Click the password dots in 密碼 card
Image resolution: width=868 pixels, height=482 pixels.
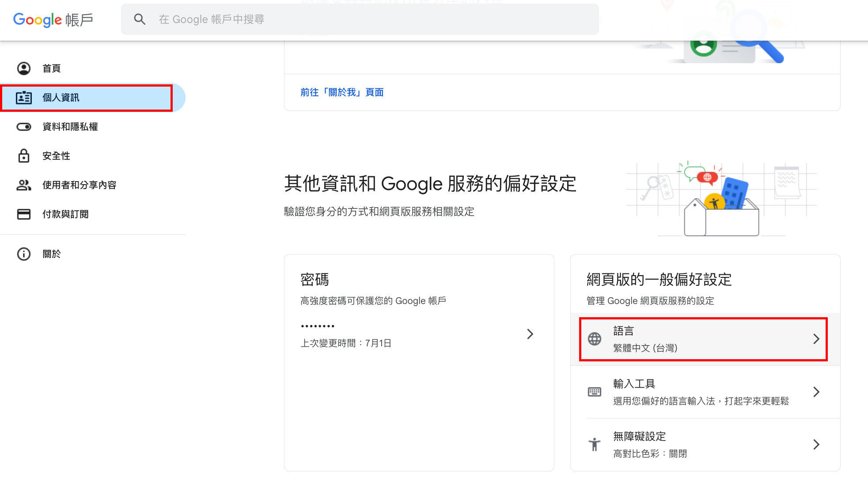[x=318, y=326]
